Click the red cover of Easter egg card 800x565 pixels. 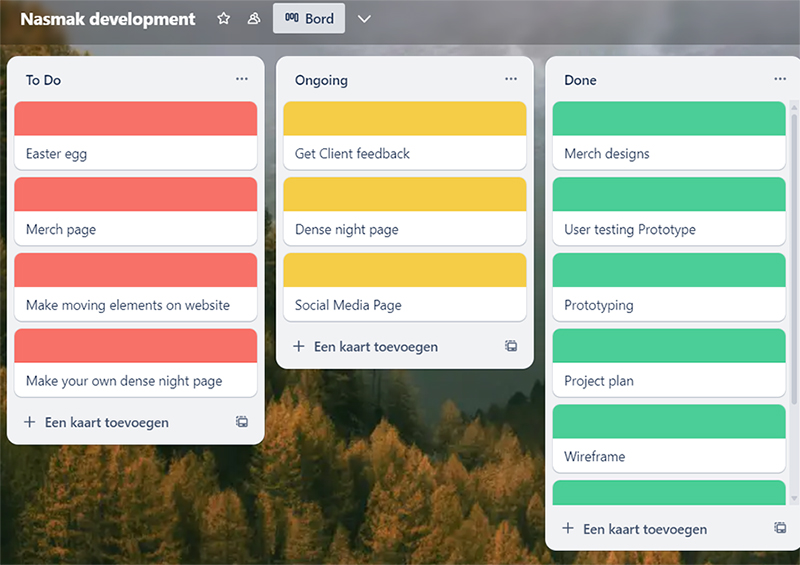(136, 118)
